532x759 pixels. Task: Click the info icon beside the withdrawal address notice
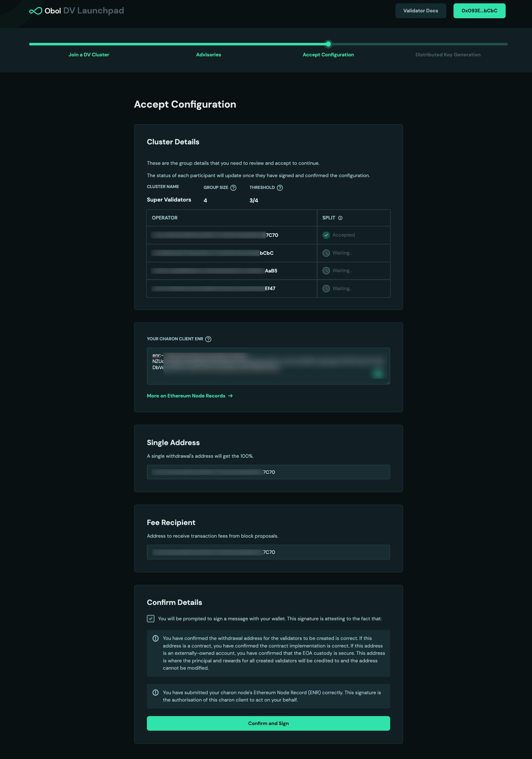point(155,638)
